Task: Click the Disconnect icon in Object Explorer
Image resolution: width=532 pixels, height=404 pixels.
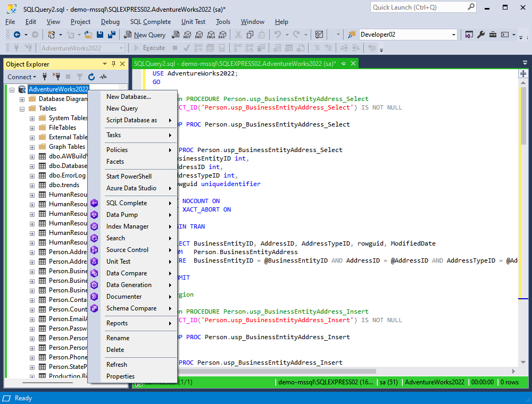Action: (x=56, y=77)
